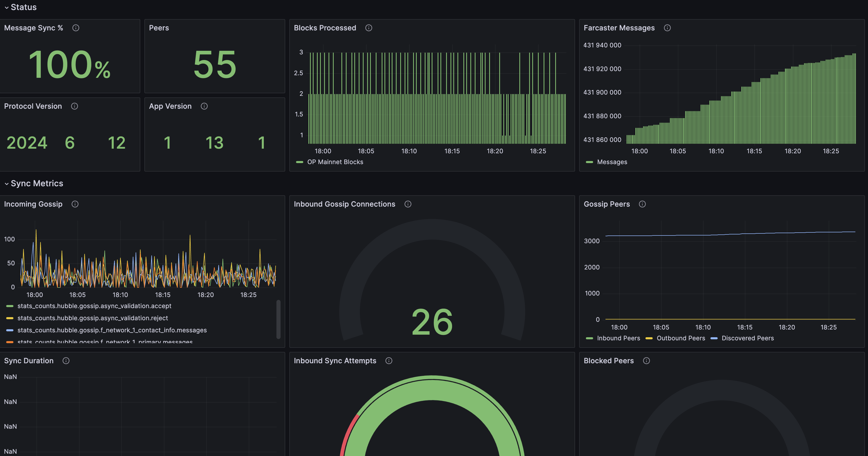Click the Incoming Gossip legend scrollbar
The image size is (868, 456).
pyautogui.click(x=278, y=319)
